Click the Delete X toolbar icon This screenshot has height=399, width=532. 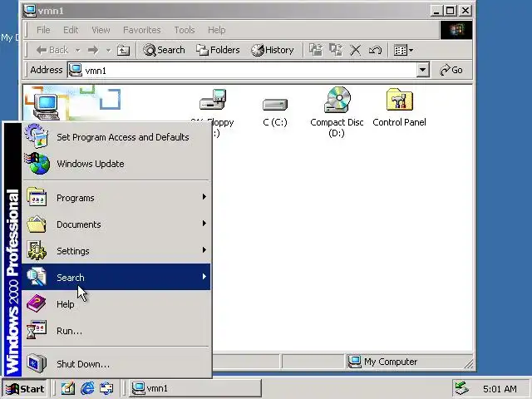[355, 50]
